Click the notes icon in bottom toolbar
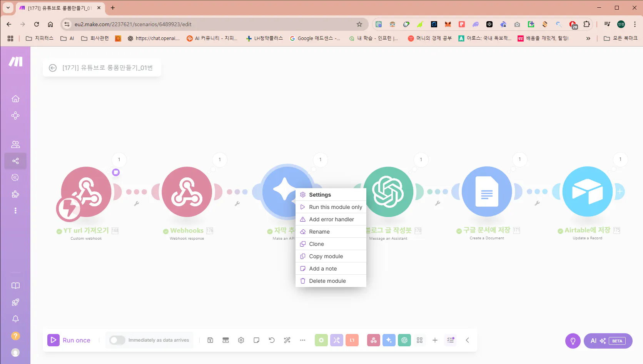Image resolution: width=643 pixels, height=364 pixels. 256,340
